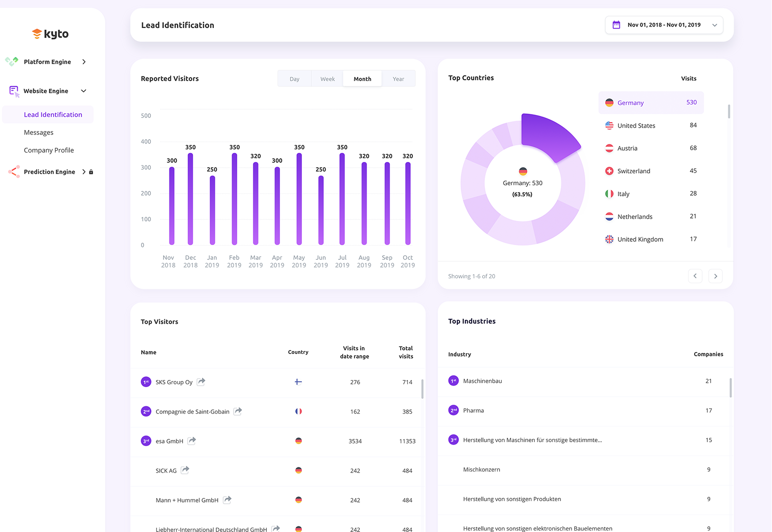
Task: Click the Austria flag icon
Action: click(x=609, y=148)
